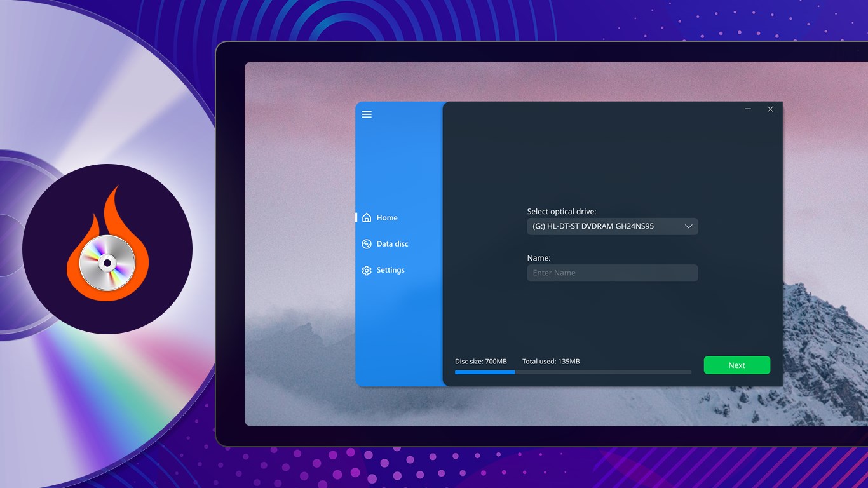Viewport: 868px width, 488px height.
Task: Click the 'Name:' label
Action: (x=539, y=258)
